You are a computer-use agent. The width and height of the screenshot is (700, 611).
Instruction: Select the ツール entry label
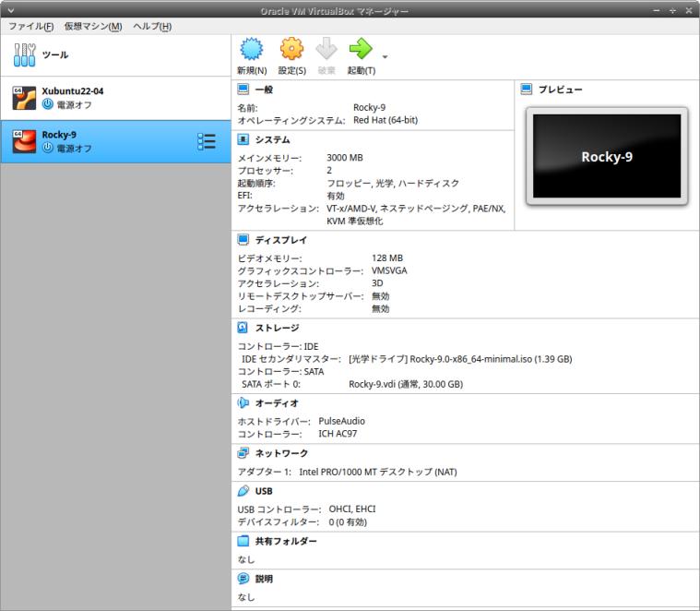click(55, 55)
